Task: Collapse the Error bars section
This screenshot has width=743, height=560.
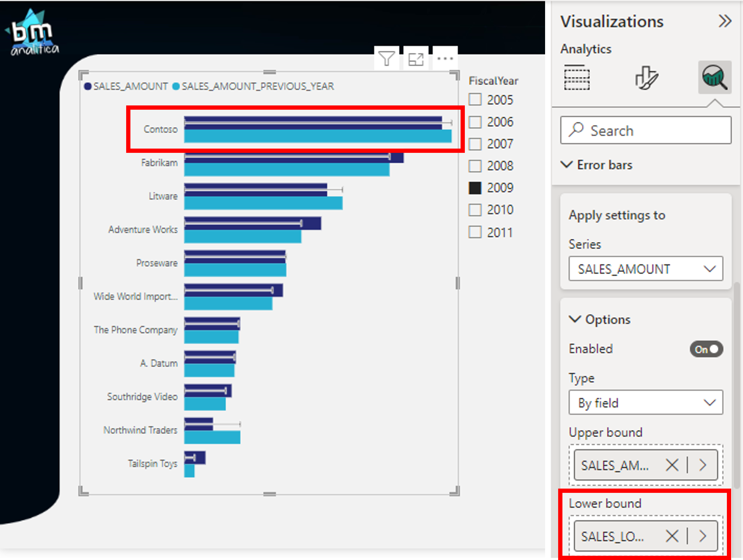Action: click(567, 164)
